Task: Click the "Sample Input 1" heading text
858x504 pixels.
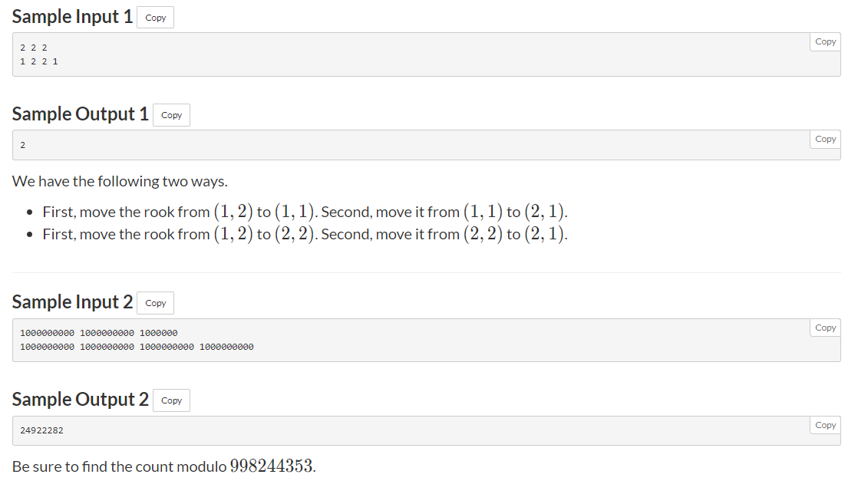Action: [x=72, y=17]
